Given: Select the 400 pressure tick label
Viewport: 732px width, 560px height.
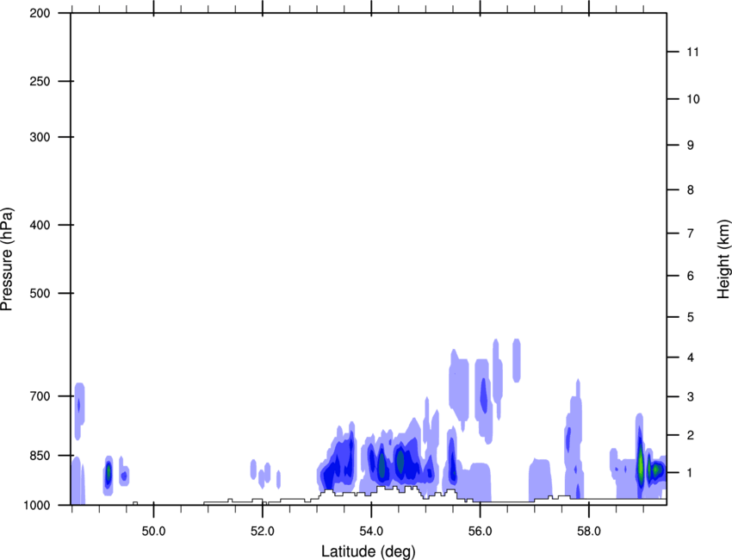Looking at the screenshot, I should pos(40,225).
